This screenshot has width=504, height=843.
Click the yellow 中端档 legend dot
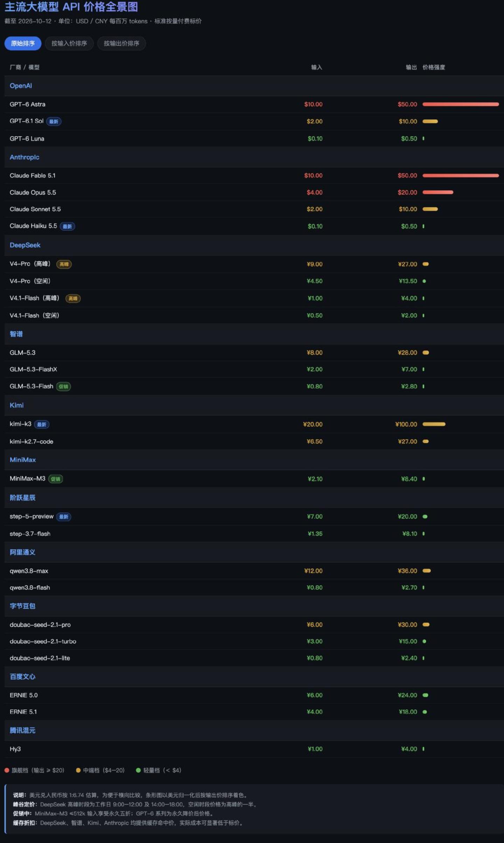pyautogui.click(x=78, y=770)
